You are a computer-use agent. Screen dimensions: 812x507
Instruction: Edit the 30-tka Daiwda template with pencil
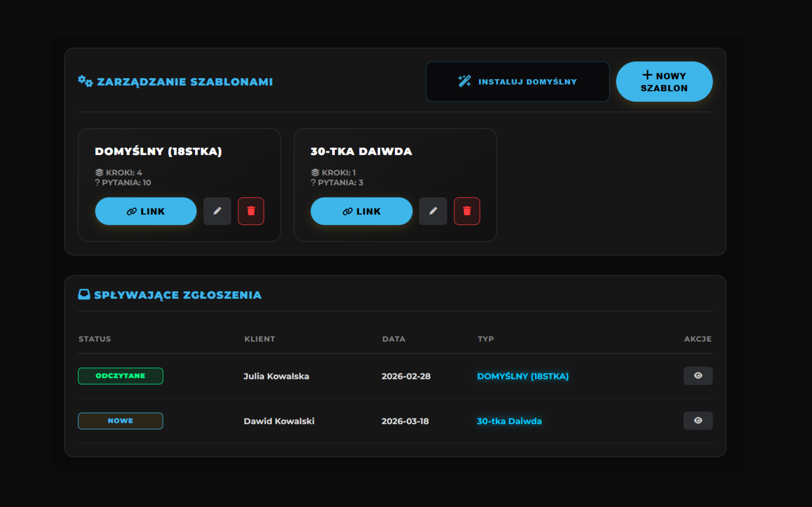pyautogui.click(x=433, y=211)
